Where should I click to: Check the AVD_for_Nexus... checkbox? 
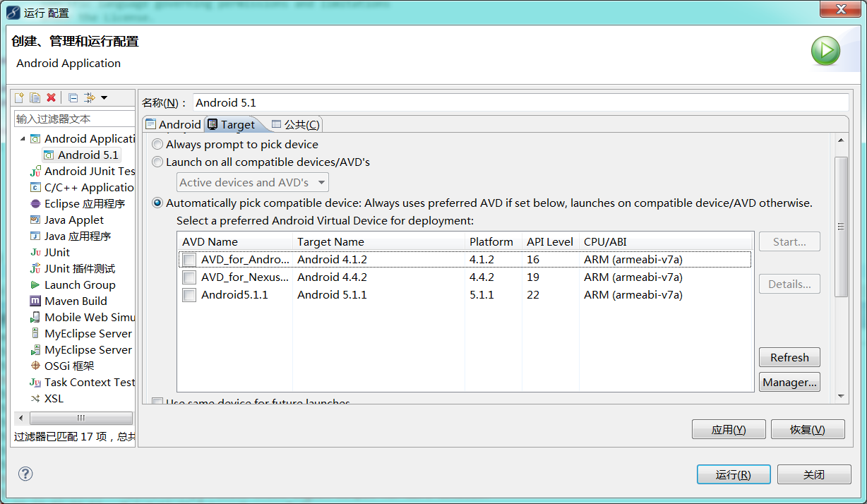[x=189, y=277]
